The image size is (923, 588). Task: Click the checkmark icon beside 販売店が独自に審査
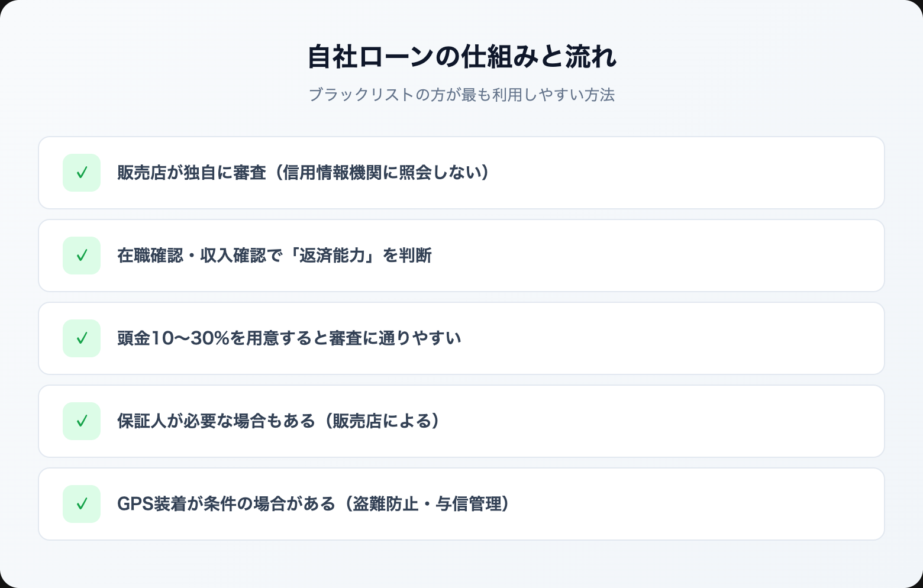tap(82, 173)
